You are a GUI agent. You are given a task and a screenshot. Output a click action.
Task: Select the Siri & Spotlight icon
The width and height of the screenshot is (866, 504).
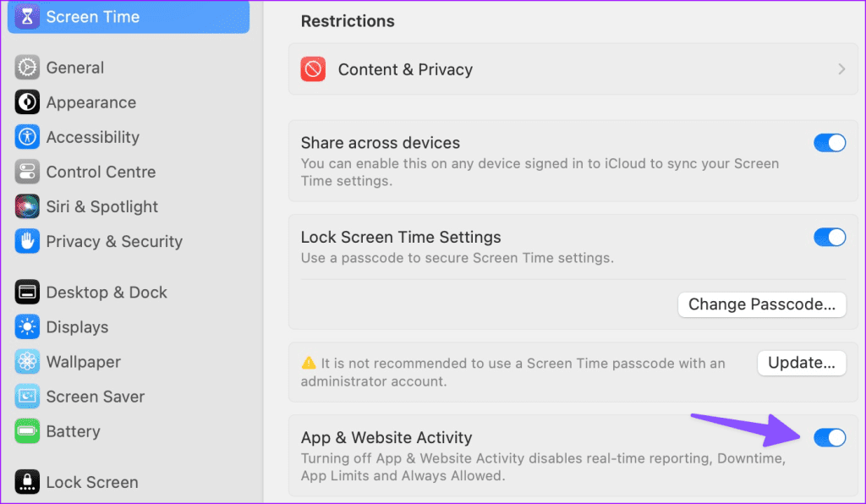click(28, 206)
